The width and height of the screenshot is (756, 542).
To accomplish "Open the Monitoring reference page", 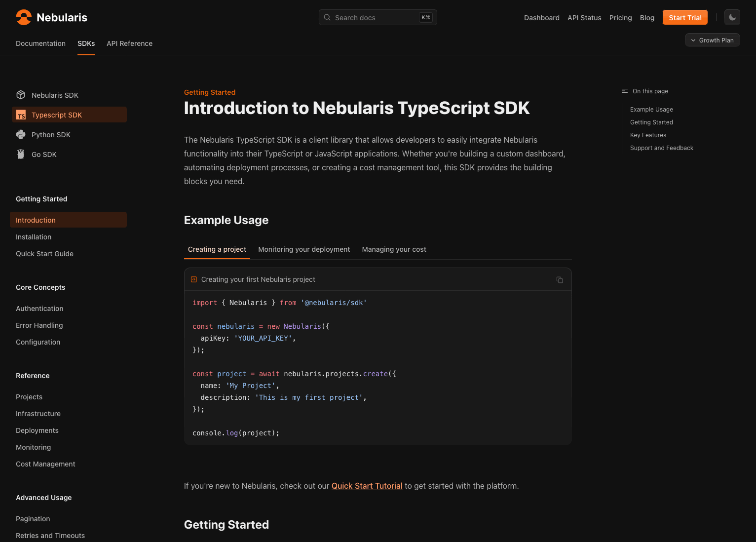I will click(33, 447).
